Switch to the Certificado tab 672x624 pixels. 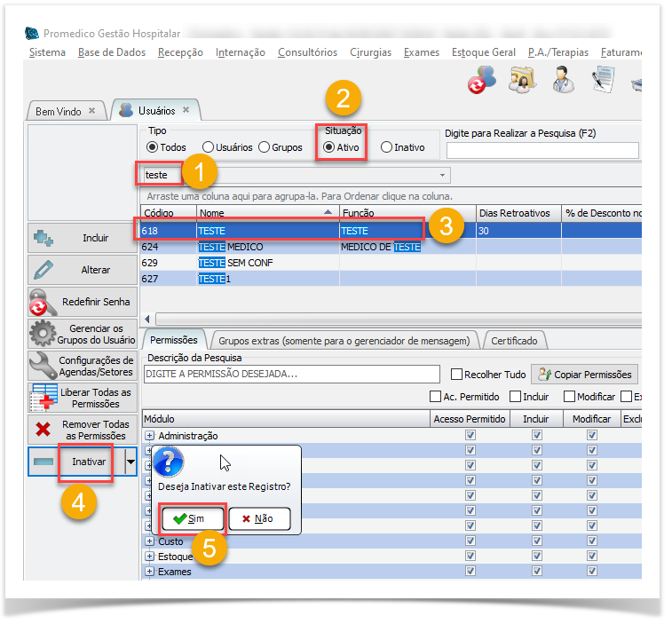[x=513, y=340]
